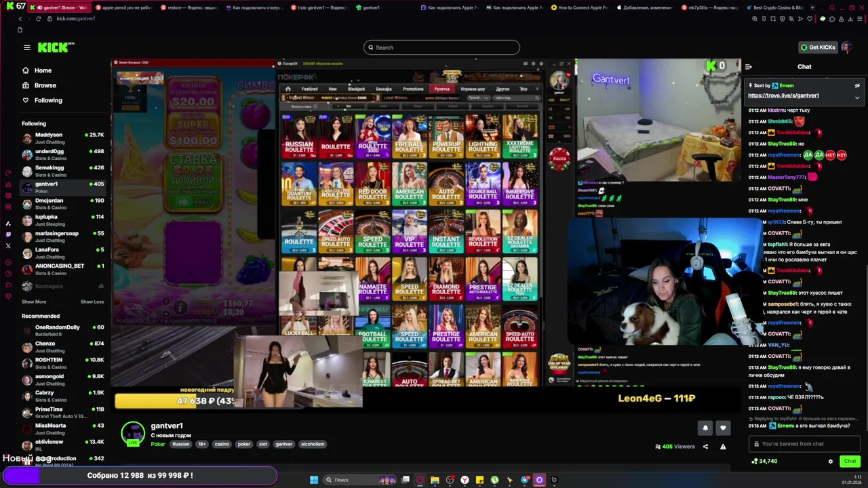Collapse the chat panel with the arrow icon

click(x=748, y=66)
